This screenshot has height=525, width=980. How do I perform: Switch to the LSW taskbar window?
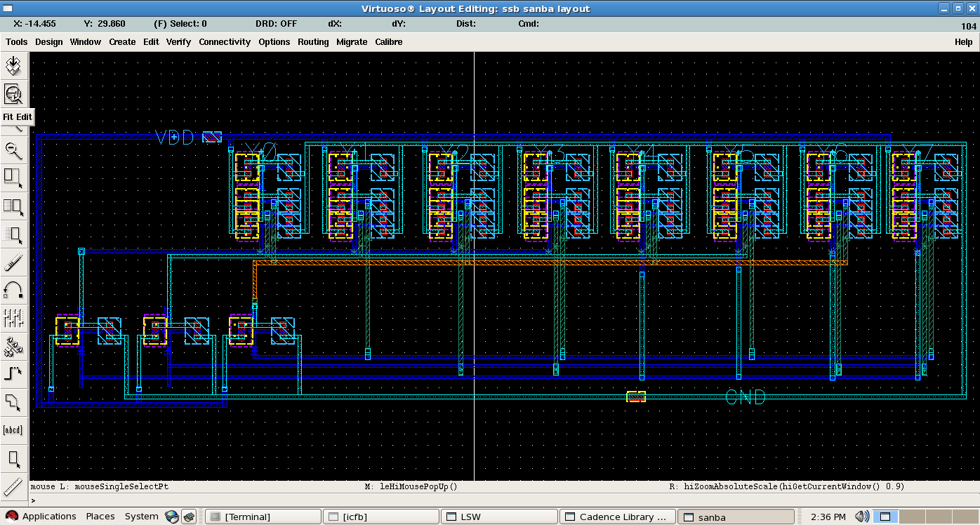click(499, 517)
